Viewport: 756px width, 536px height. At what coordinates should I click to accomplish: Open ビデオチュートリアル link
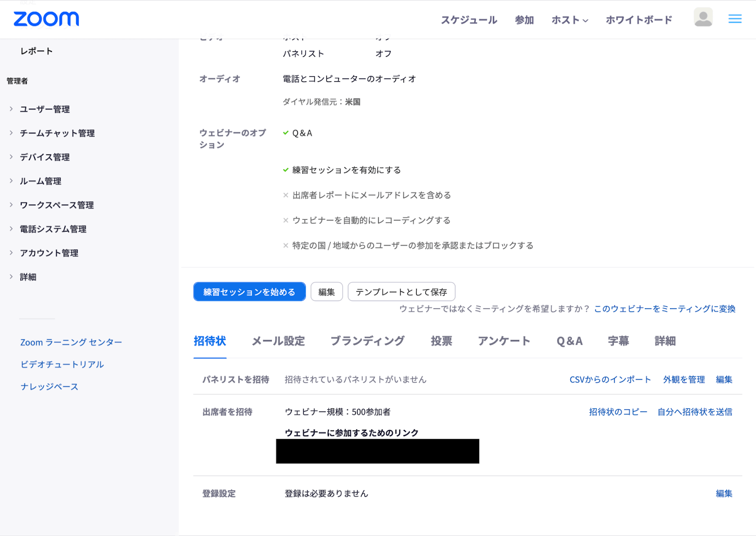point(62,364)
